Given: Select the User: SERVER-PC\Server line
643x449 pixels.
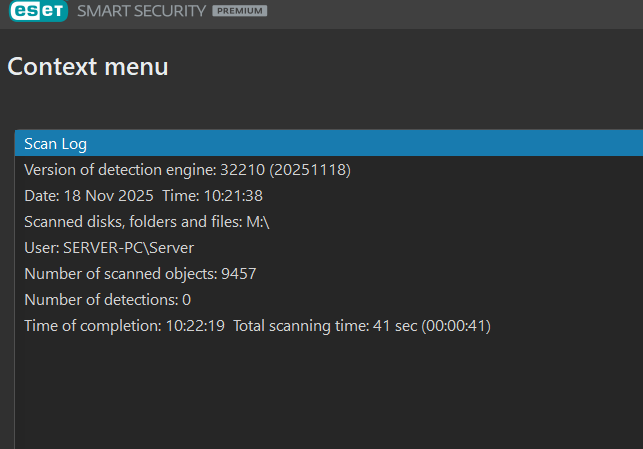Looking at the screenshot, I should click(x=109, y=248).
